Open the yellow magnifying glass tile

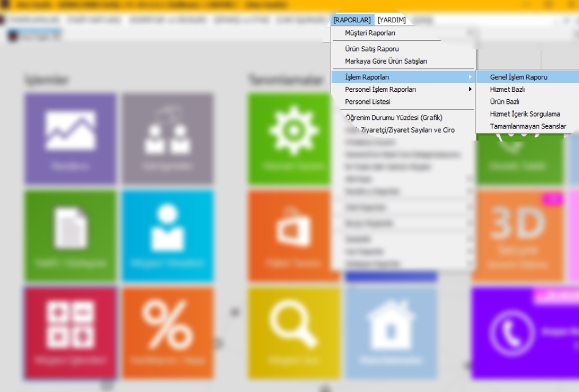coord(293,333)
